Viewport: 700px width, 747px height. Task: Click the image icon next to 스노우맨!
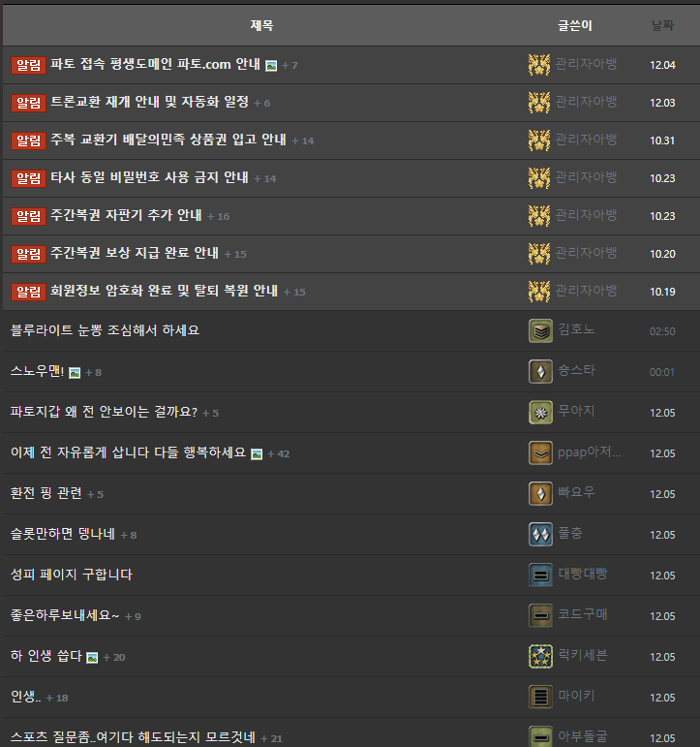75,373
